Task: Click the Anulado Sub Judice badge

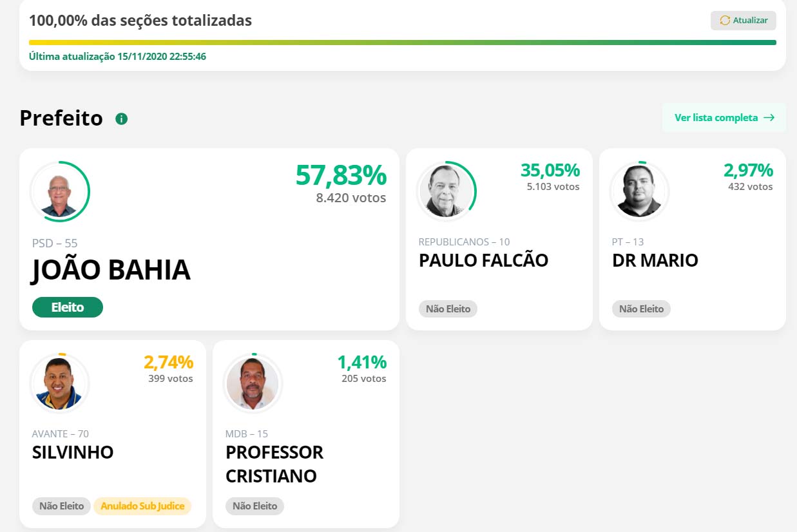Action: 142,506
